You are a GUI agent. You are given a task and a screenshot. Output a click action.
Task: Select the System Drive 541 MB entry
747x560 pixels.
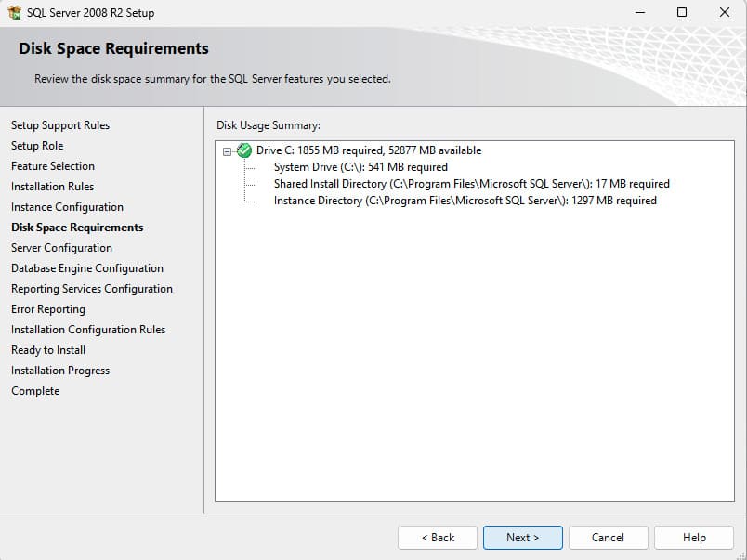[x=360, y=167]
